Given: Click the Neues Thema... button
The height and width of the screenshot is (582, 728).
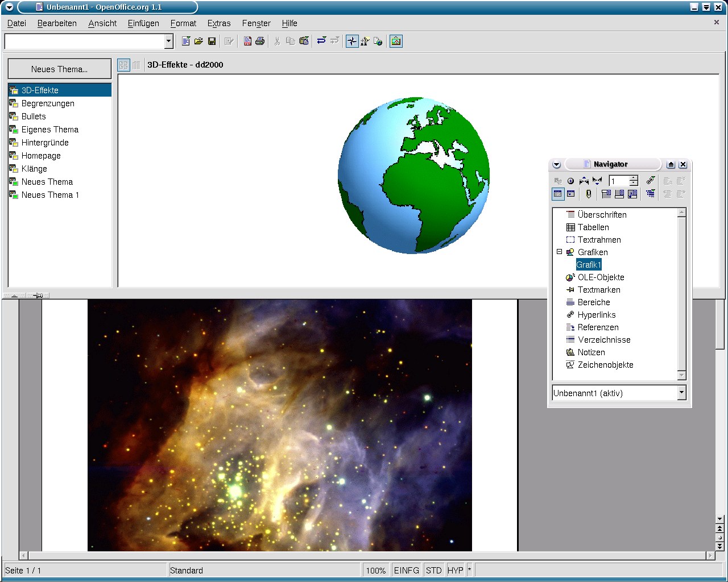Looking at the screenshot, I should coord(60,69).
